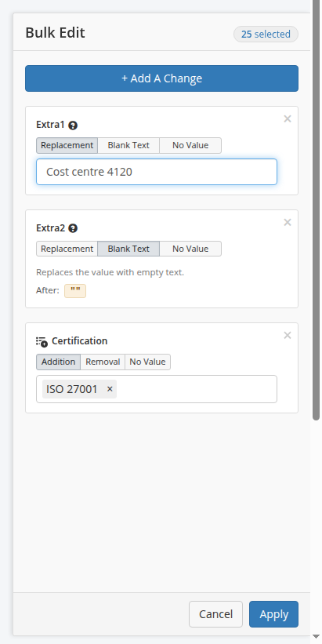Screen dimensions: 322x644
Task: Click the Cancel button
Action: (215, 614)
